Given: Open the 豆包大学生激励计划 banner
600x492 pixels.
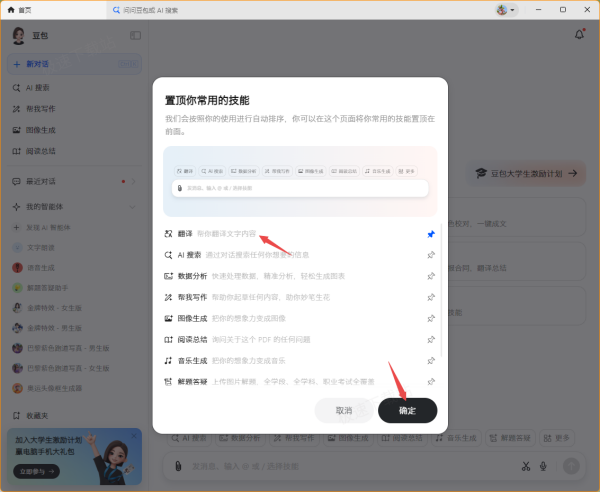Looking at the screenshot, I should [x=526, y=174].
